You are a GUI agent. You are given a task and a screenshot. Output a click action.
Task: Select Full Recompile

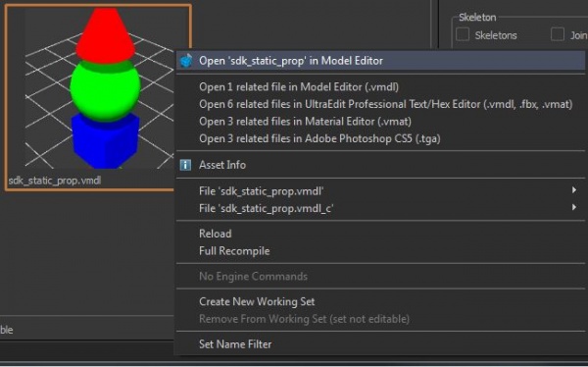click(380, 251)
